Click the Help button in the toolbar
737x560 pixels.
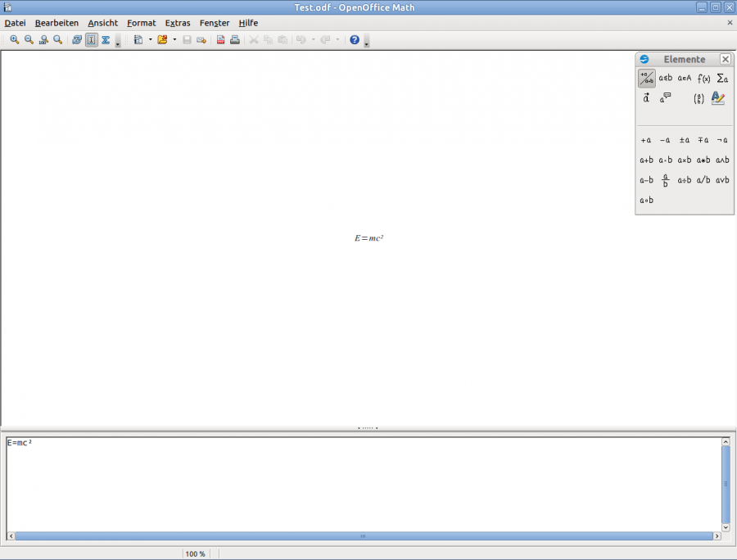(x=355, y=39)
